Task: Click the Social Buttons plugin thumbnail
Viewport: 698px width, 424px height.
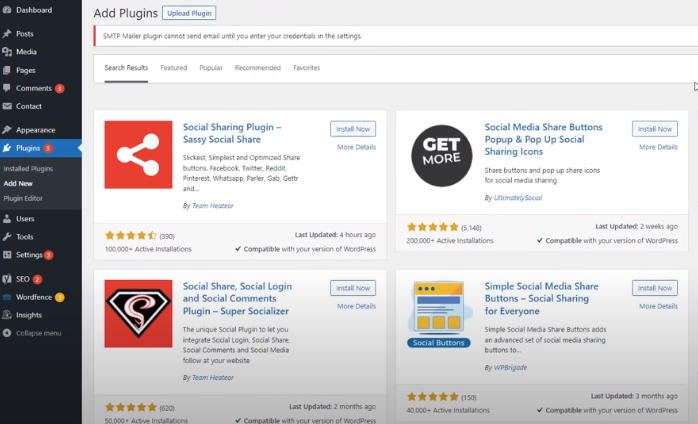Action: (x=441, y=314)
